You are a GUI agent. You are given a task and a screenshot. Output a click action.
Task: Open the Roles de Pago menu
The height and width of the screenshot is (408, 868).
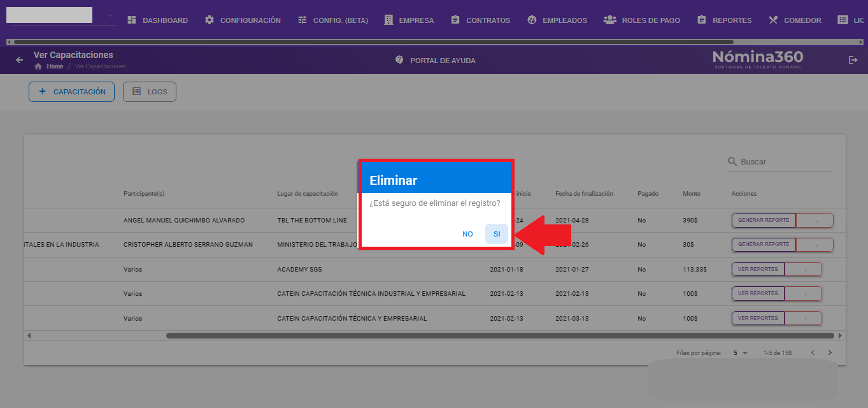(642, 20)
